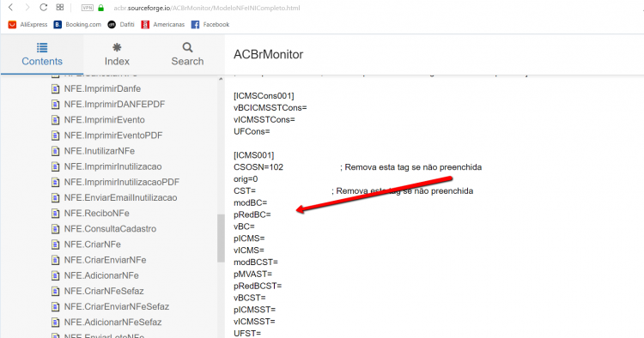
Task: Open the Booking.com bookmark
Action: 77,25
